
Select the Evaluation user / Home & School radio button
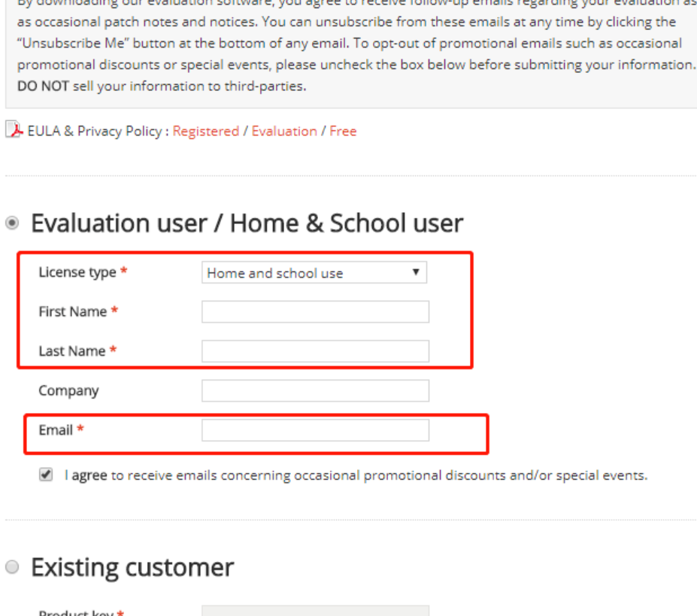(x=12, y=223)
